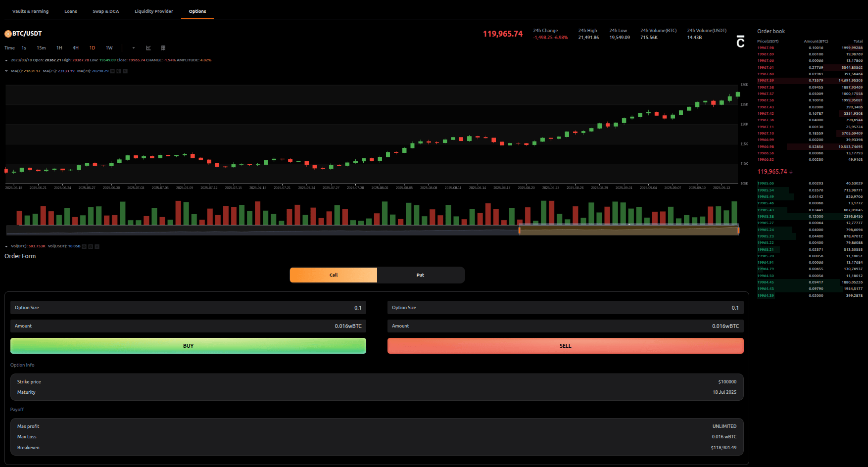Open the Vaults & Farming tab
868x467 pixels.
(x=30, y=11)
